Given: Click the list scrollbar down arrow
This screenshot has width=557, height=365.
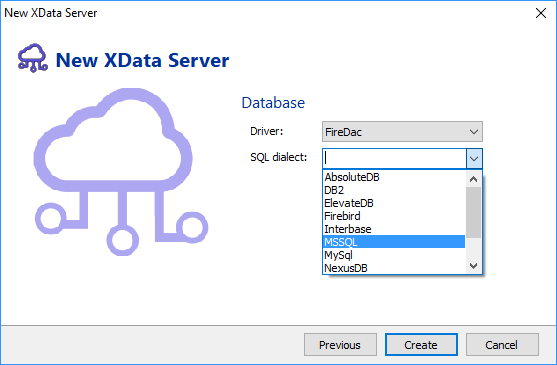Looking at the screenshot, I should click(x=473, y=266).
